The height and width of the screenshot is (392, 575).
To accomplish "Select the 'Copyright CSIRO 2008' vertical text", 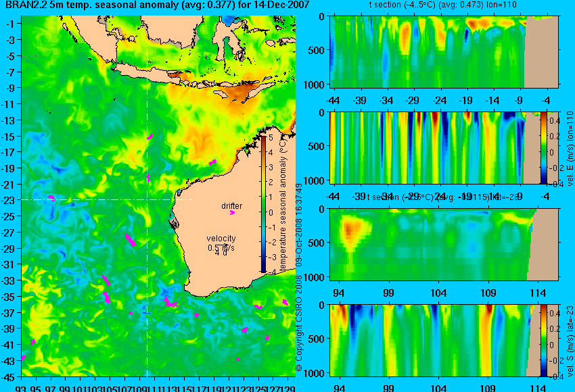I will point(299,322).
